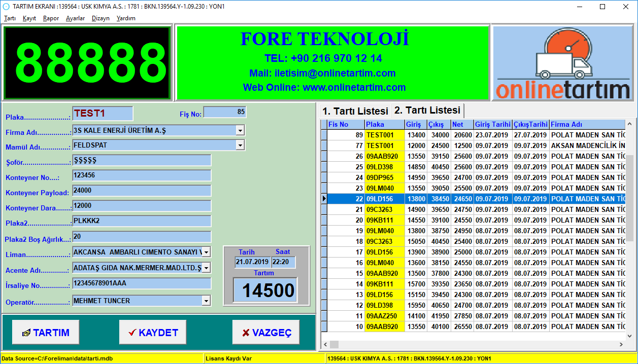Screen dimensions: 638x364
Task: Click row selector of Fis No 22
Action: pos(324,199)
